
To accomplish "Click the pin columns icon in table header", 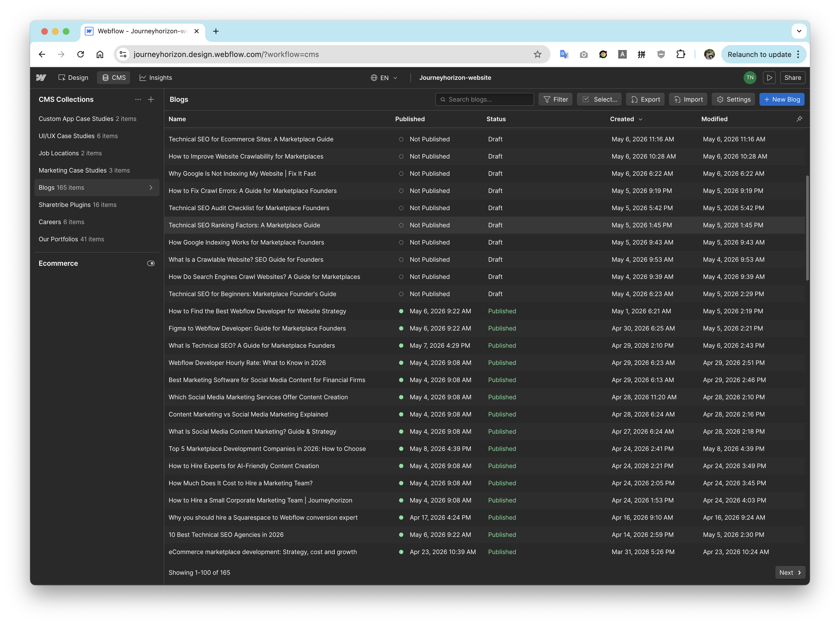I will coord(799,119).
